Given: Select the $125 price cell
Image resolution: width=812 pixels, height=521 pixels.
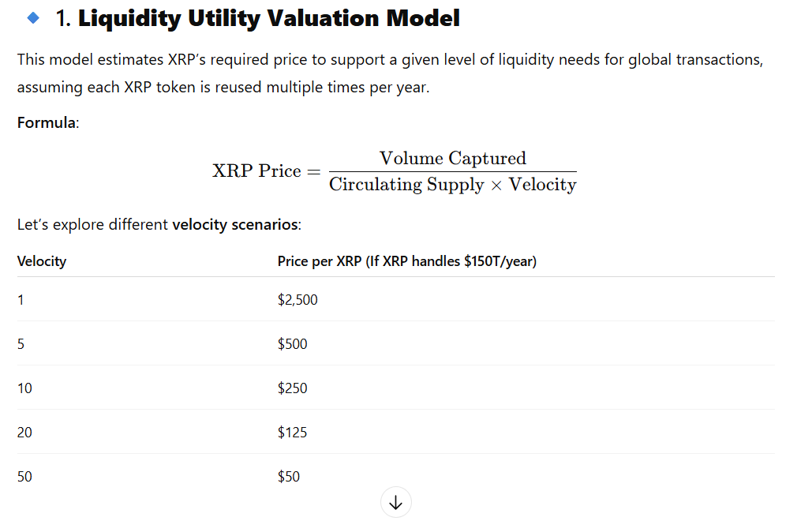Looking at the screenshot, I should pyautogui.click(x=293, y=433).
